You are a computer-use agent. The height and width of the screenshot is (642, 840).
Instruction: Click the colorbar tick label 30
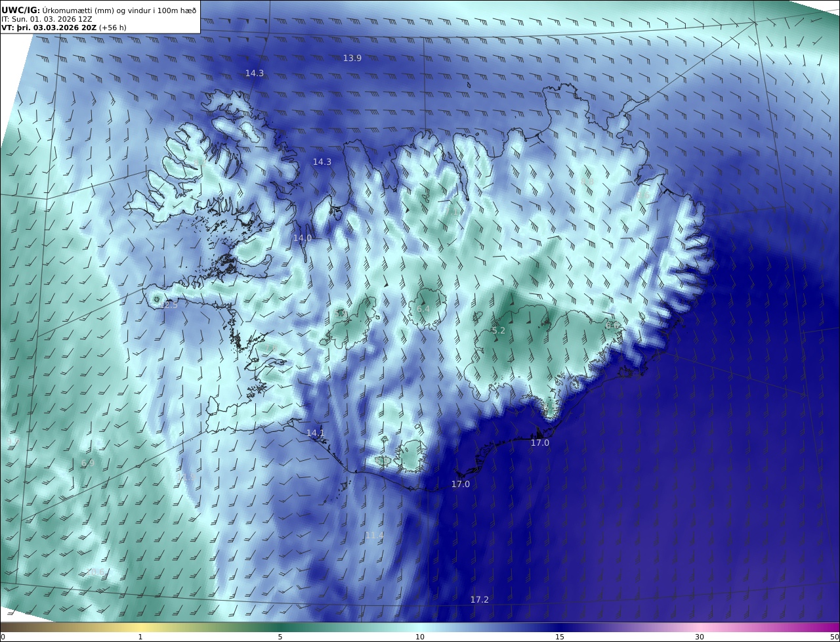(700, 637)
